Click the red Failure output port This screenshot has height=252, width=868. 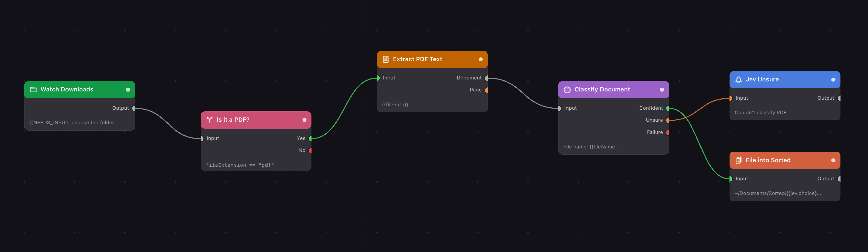coord(668,132)
